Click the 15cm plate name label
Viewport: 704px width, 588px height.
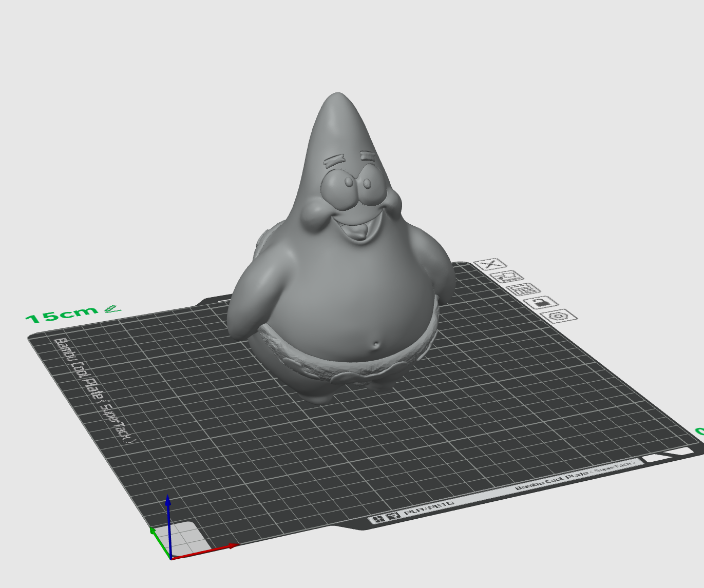pos(61,315)
